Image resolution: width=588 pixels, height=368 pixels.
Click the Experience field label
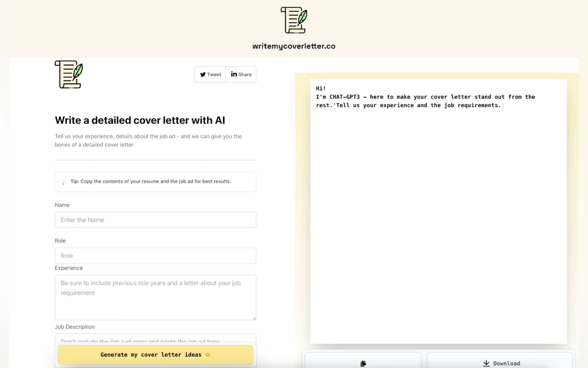point(69,268)
